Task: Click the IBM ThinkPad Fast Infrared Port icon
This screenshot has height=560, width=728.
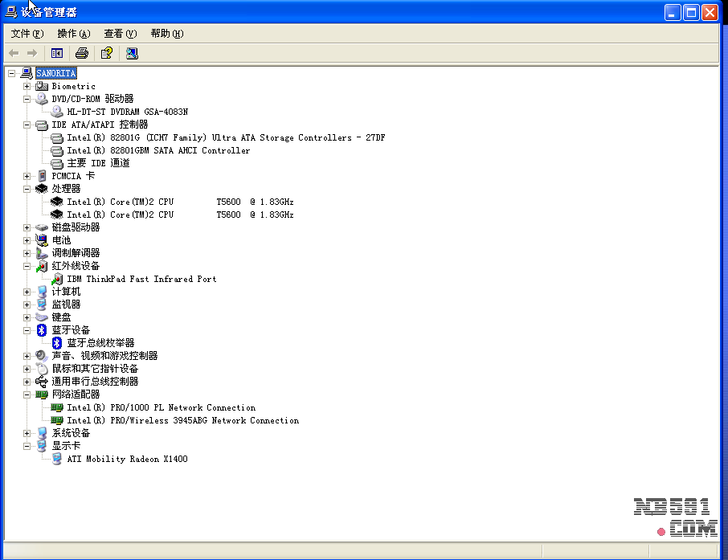Action: click(57, 279)
